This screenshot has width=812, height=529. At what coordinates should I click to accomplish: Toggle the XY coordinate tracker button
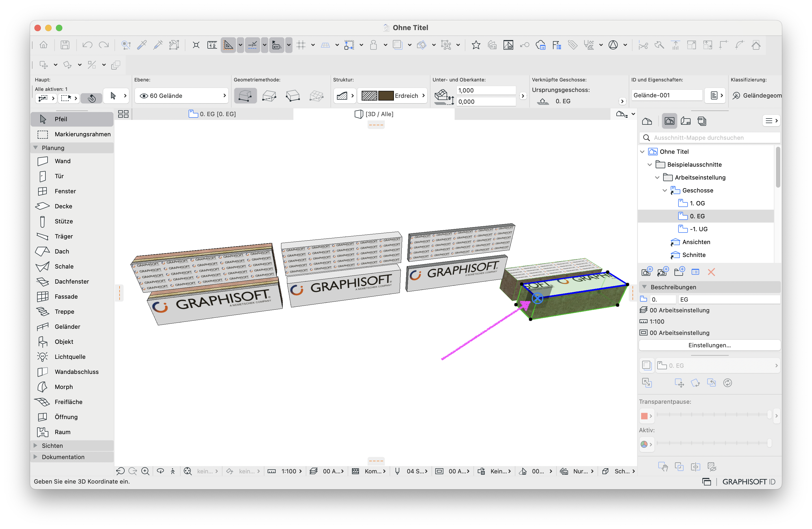277,45
